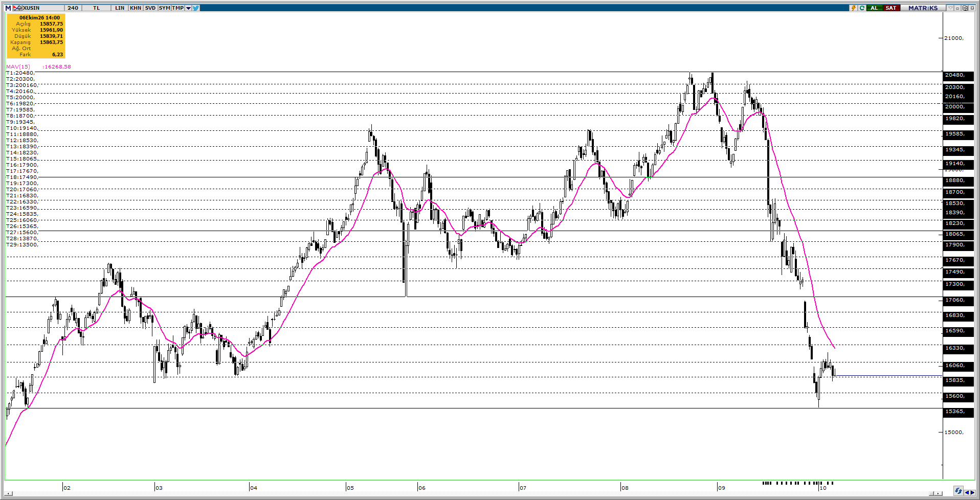Click the Matriks M logo icon
Viewport: 980px width, 500px height.
(x=8, y=8)
